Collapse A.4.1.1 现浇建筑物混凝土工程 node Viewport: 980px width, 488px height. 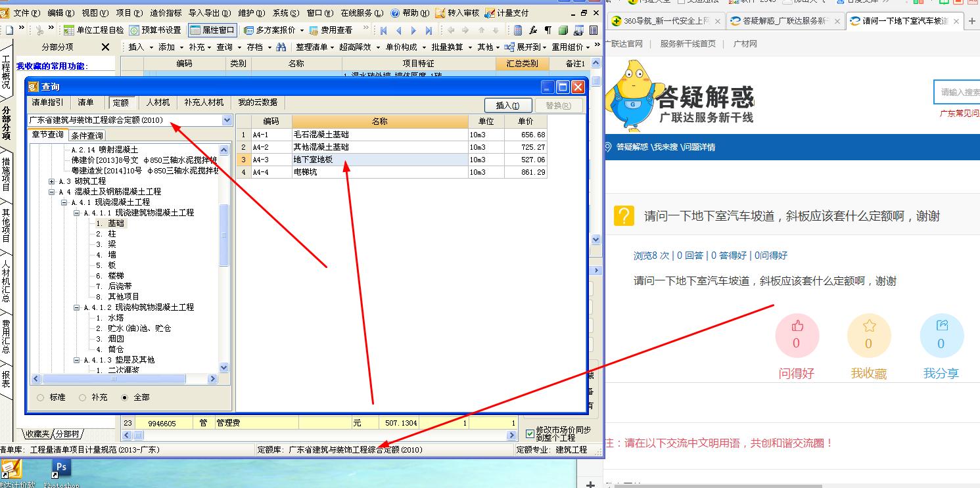(x=77, y=213)
